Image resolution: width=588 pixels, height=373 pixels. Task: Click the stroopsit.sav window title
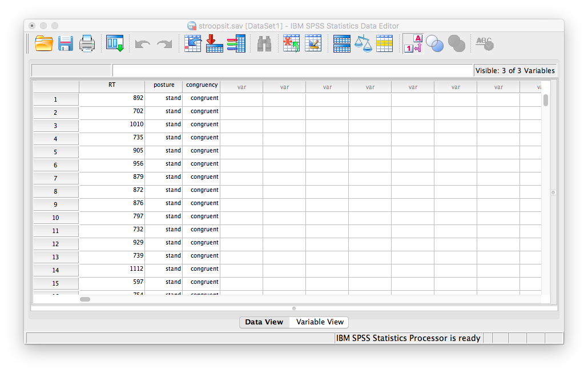coord(298,26)
